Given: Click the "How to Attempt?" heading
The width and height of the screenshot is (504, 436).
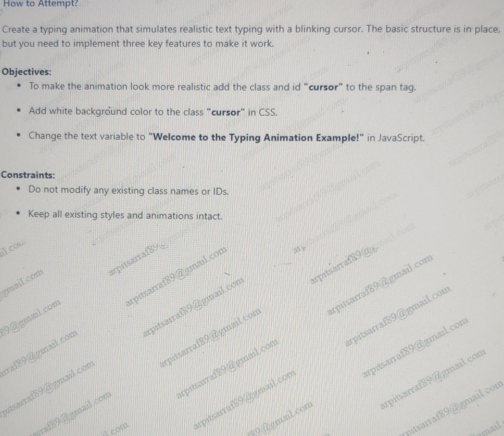Looking at the screenshot, I should (40, 4).
